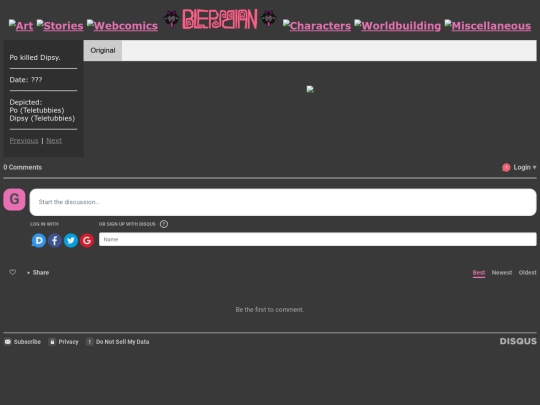Click the mascot icon left of logo

[171, 19]
